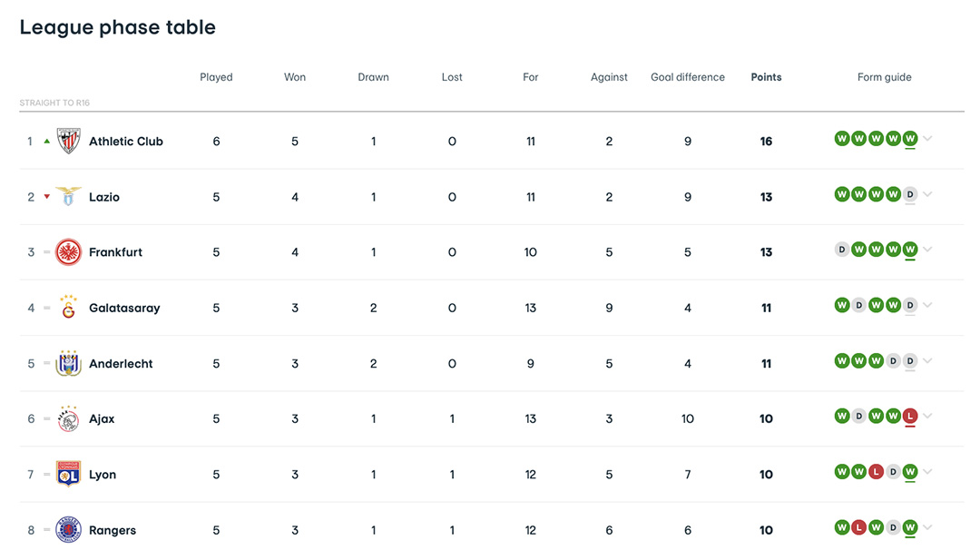Click Lyon's red L form badge
Viewport: 980px width, 560px height.
877,471
